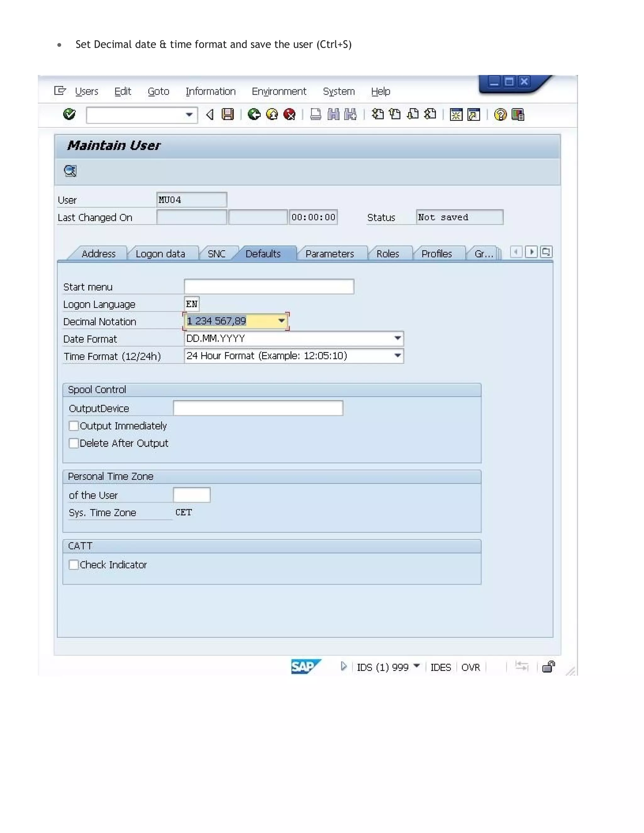Open the Decimal Notation dropdown

281,321
